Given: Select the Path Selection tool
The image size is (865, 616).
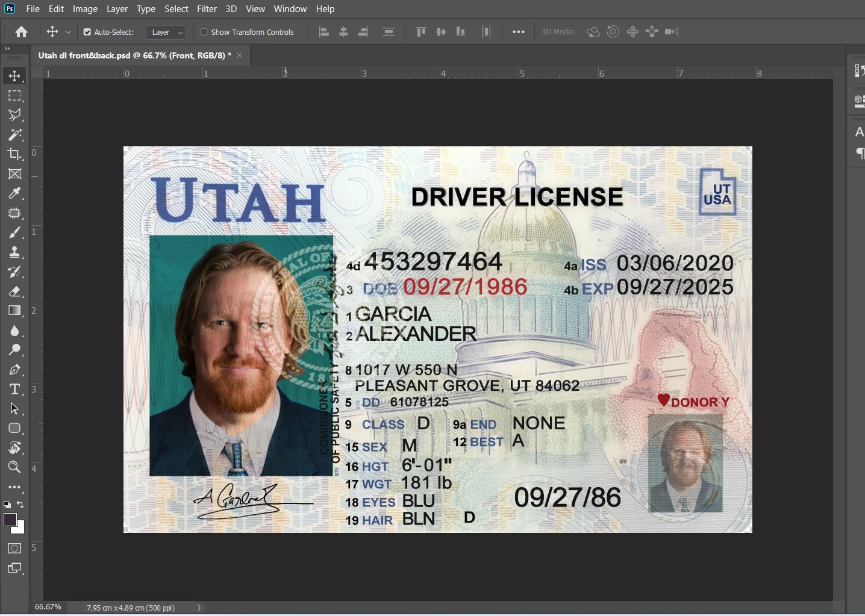Looking at the screenshot, I should (14, 409).
